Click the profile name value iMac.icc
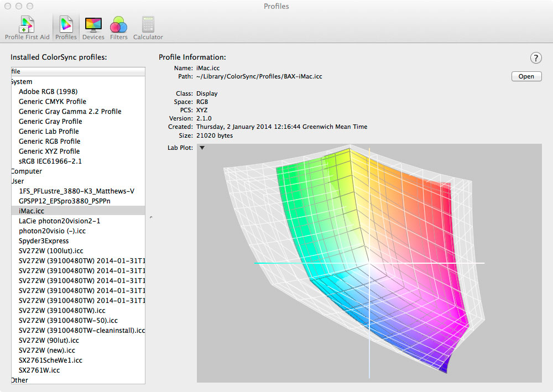The height and width of the screenshot is (392, 553). pyautogui.click(x=208, y=68)
